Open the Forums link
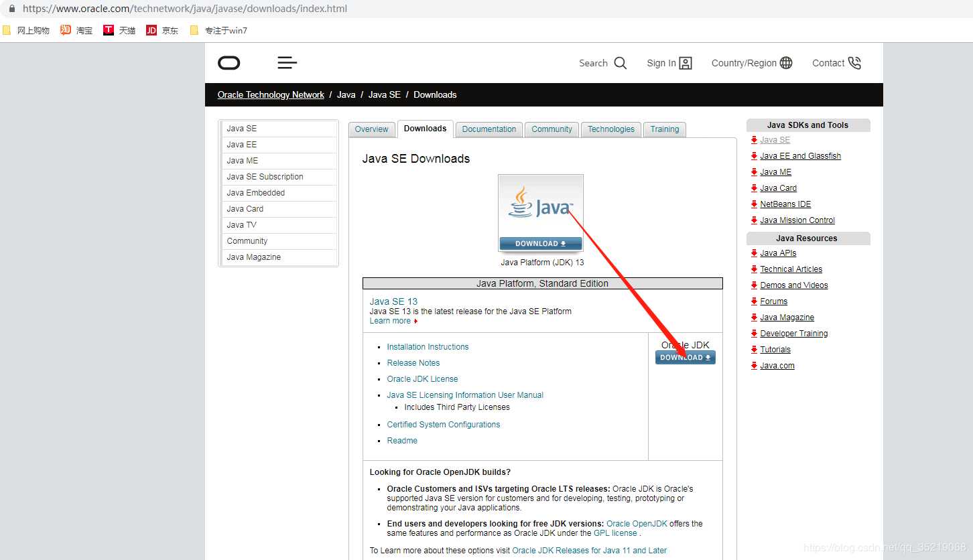The height and width of the screenshot is (560, 973). coord(774,301)
